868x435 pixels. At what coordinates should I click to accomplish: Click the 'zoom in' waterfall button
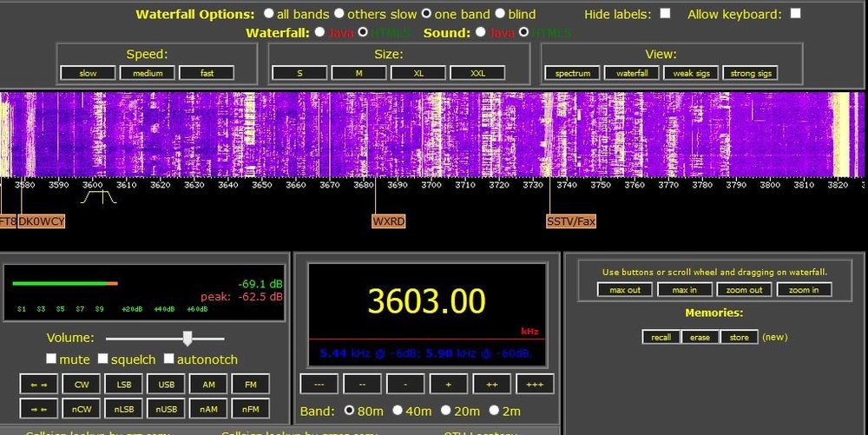[x=804, y=290]
